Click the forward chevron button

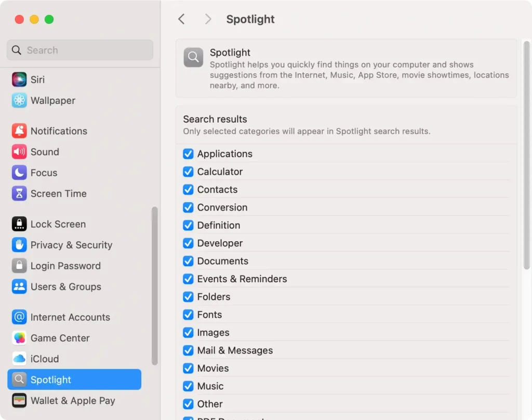(208, 19)
